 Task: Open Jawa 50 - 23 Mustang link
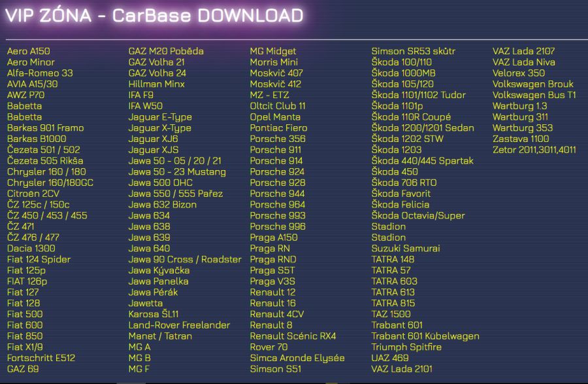(177, 171)
